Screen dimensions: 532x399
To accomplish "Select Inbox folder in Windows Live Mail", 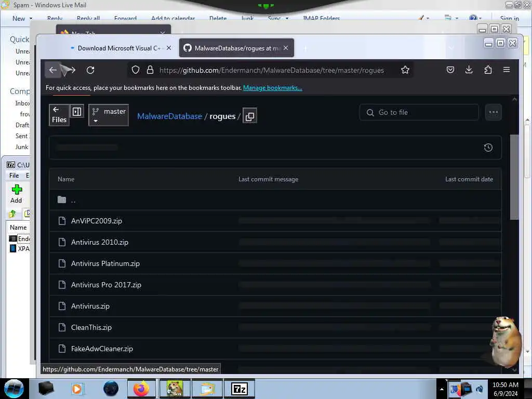I will click(x=22, y=103).
